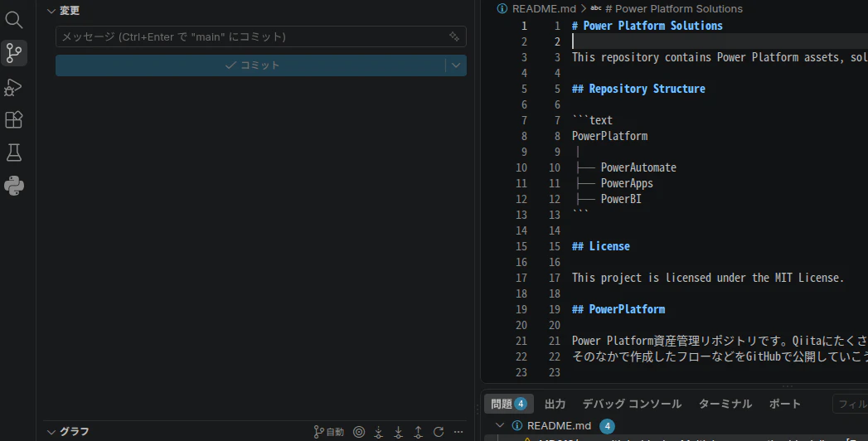868x441 pixels.
Task: Select the Source Control activity icon
Action: coord(14,53)
